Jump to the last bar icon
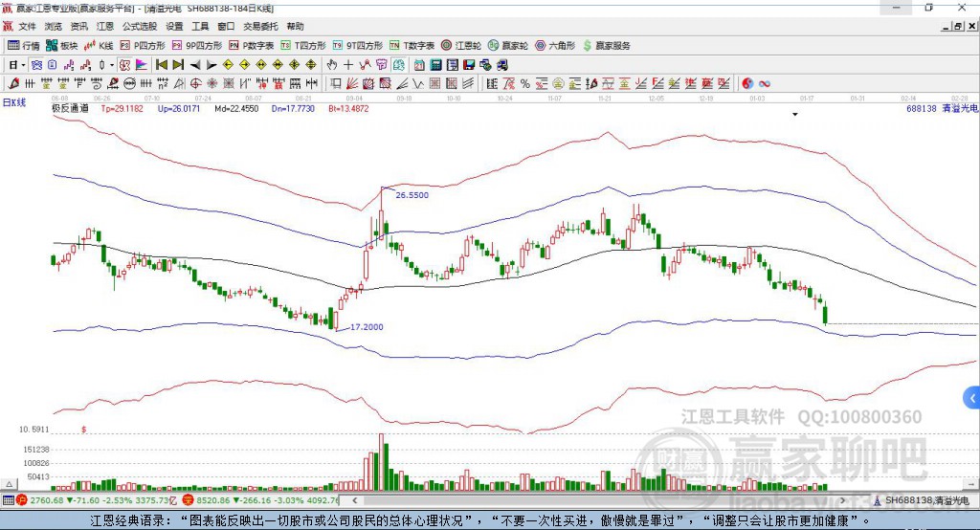The width and height of the screenshot is (980, 530). click(178, 65)
